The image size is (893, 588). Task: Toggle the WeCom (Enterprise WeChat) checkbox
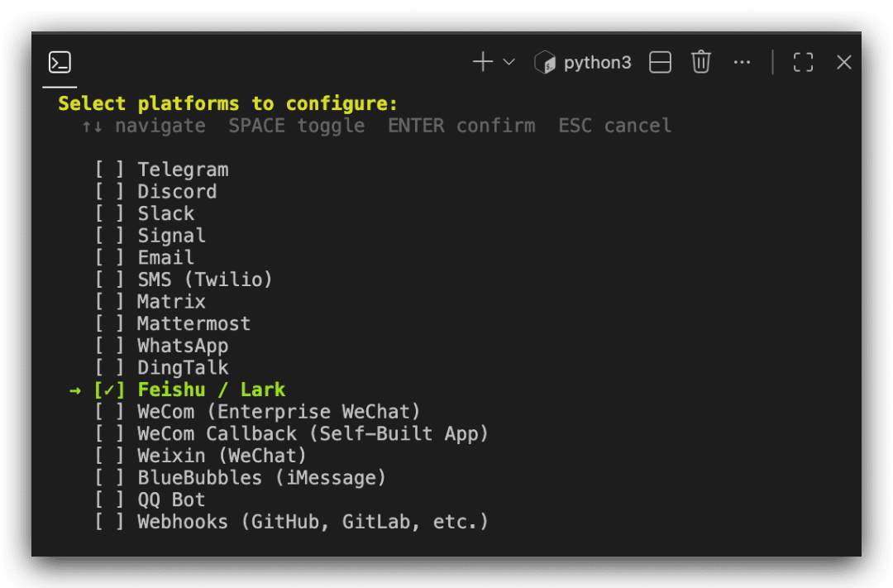coord(109,411)
